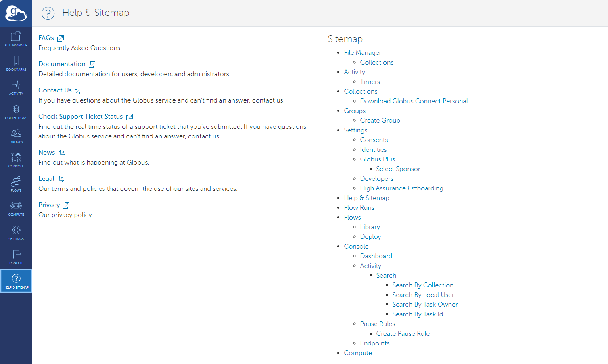Click Globus Plus in the sitemap
The height and width of the screenshot is (364, 608).
(377, 159)
